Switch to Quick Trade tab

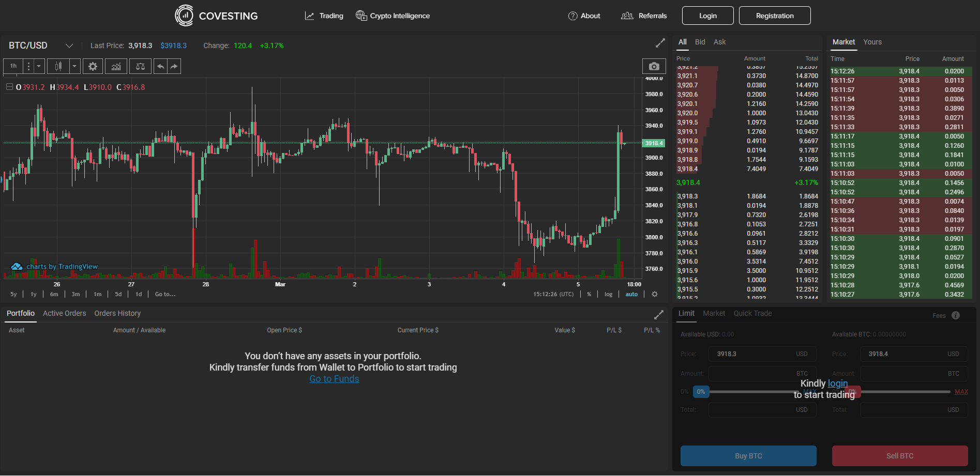pos(753,313)
